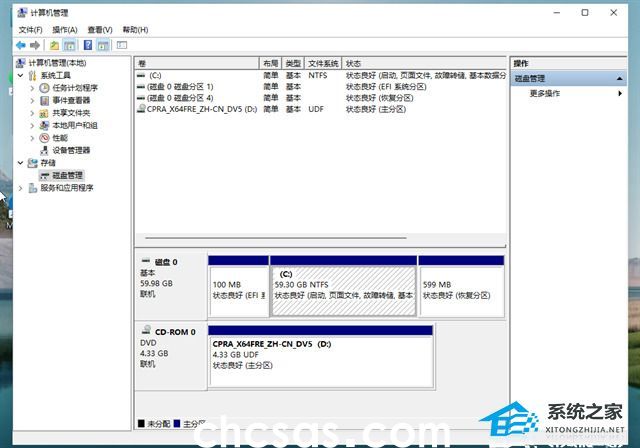The width and height of the screenshot is (640, 448).
Task: Click the DVD icon for CPRA_X64FRE_ZH-CN_DV5 row
Action: click(141, 109)
